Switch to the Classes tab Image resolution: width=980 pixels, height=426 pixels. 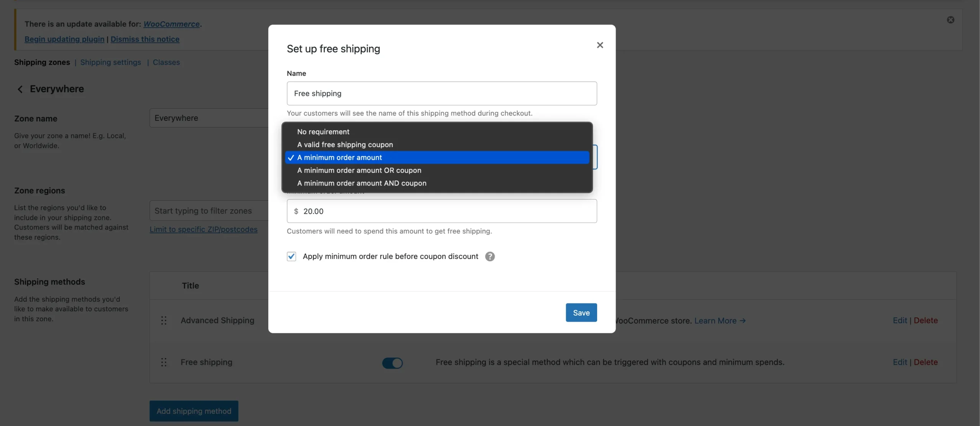tap(166, 62)
